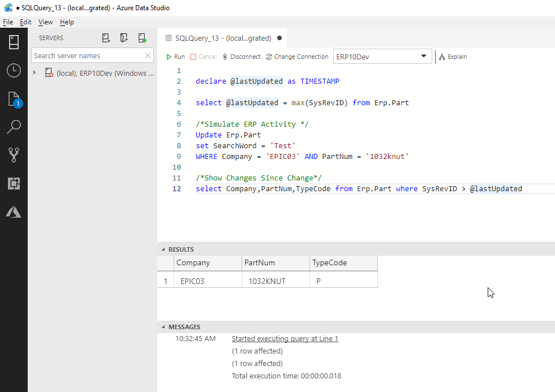
Task: Close the SQLQuery_13 tab via unsaved dot
Action: pos(279,38)
